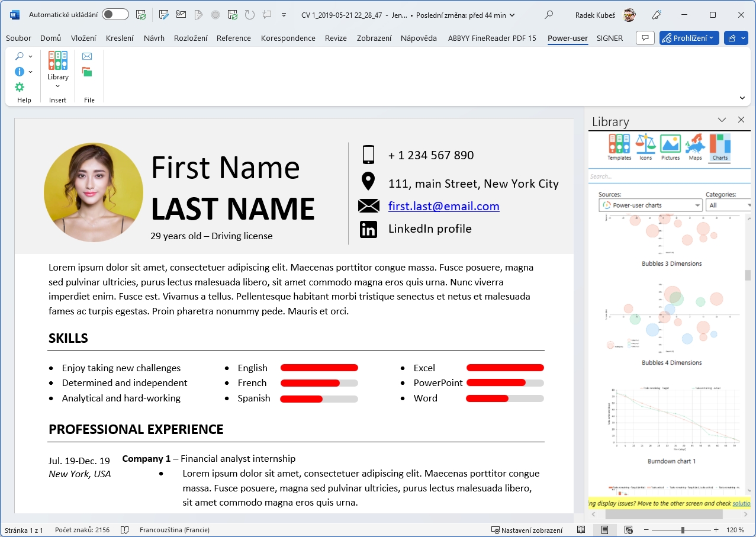Viewport: 756px width, 537px height.
Task: Toggle the Automatické ukládání switch
Action: 115,15
